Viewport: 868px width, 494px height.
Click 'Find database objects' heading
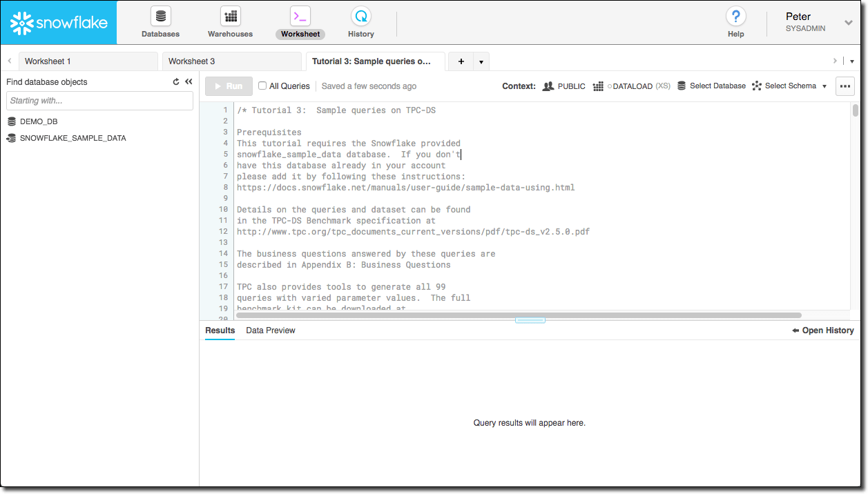tap(47, 82)
